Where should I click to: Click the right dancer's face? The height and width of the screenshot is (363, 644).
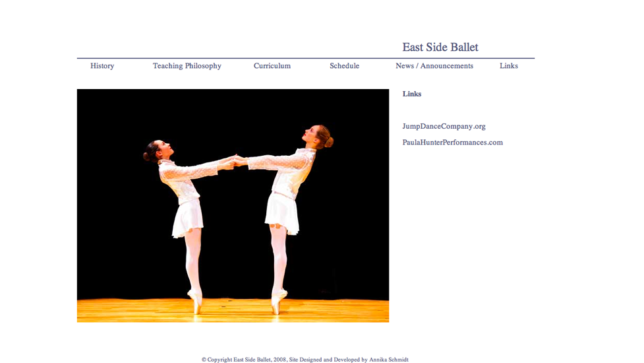coord(314,135)
